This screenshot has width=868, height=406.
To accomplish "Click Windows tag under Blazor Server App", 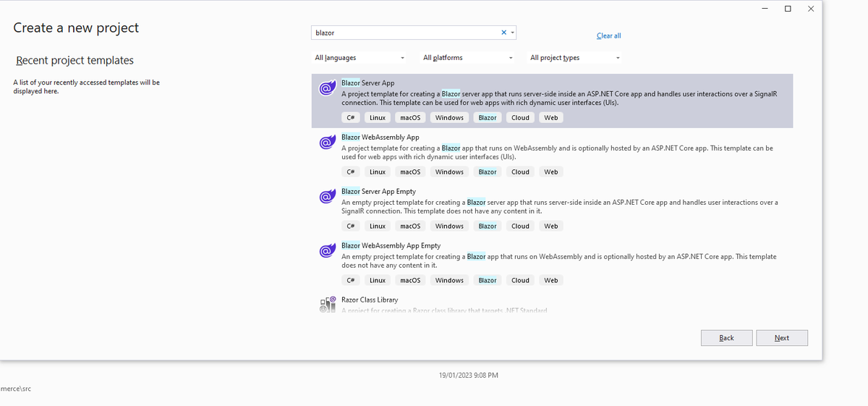I will coord(449,117).
